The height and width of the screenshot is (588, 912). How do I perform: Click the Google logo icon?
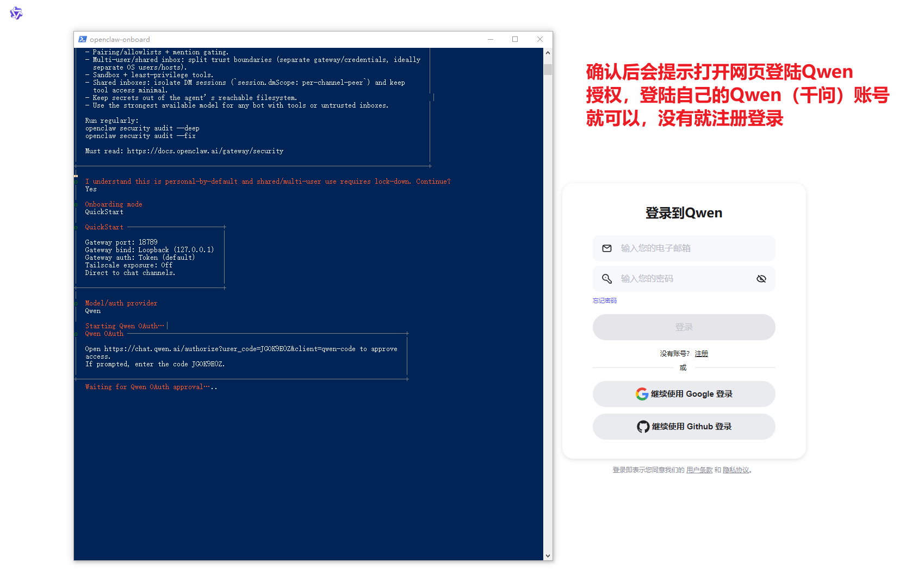642,394
